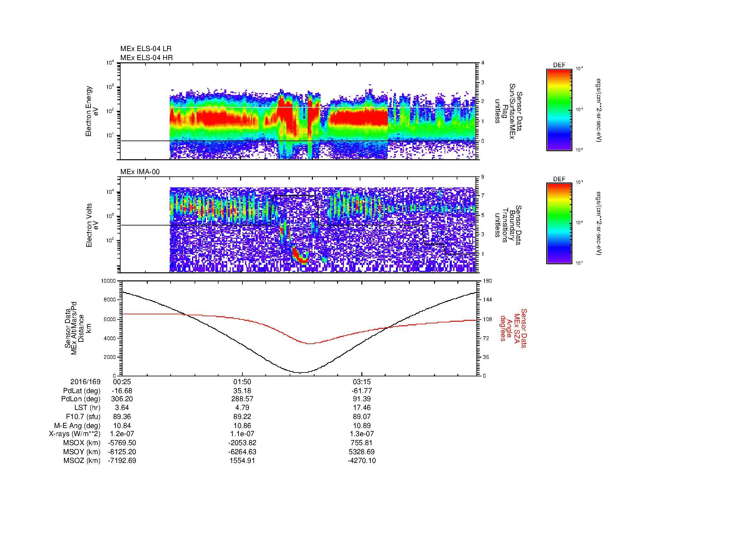Click the PdLat value '-61.77'
Viewport: 756px width, 534px height.
tap(362, 391)
